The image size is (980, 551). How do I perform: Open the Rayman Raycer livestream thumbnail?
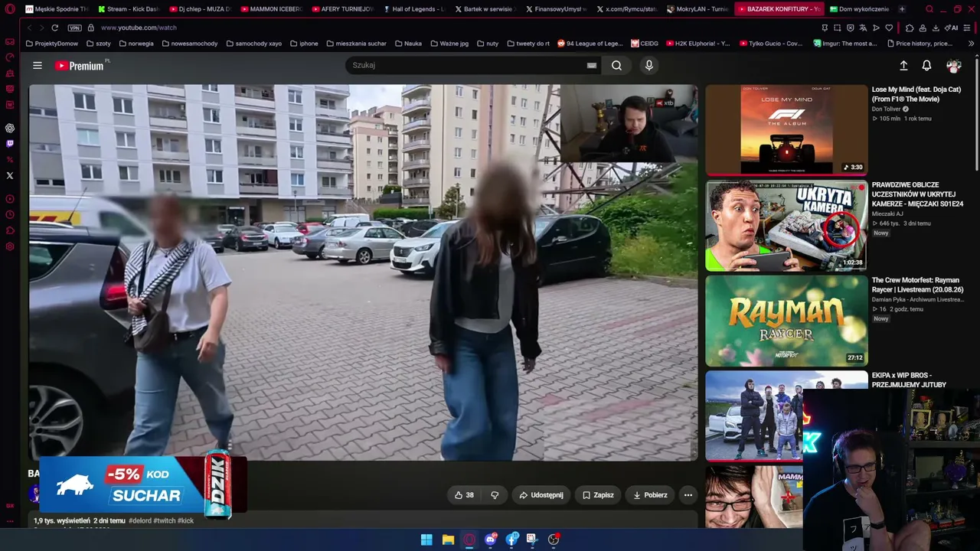coord(786,321)
